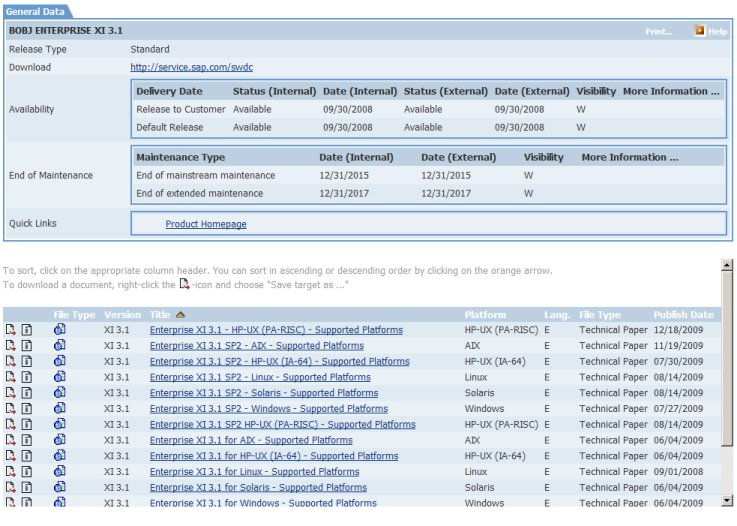Click the 12/31/2017 internal date cell

pyautogui.click(x=344, y=193)
